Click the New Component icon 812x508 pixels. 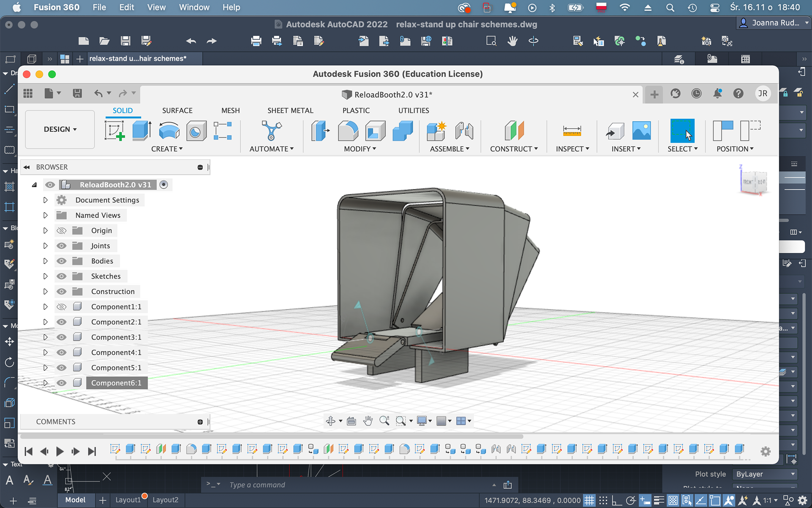click(x=436, y=130)
